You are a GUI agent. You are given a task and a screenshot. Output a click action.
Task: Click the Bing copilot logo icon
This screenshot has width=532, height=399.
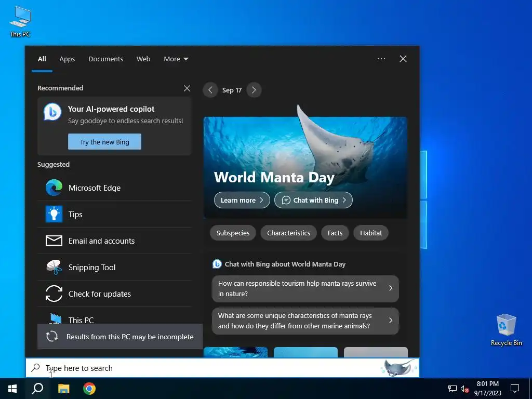point(52,112)
